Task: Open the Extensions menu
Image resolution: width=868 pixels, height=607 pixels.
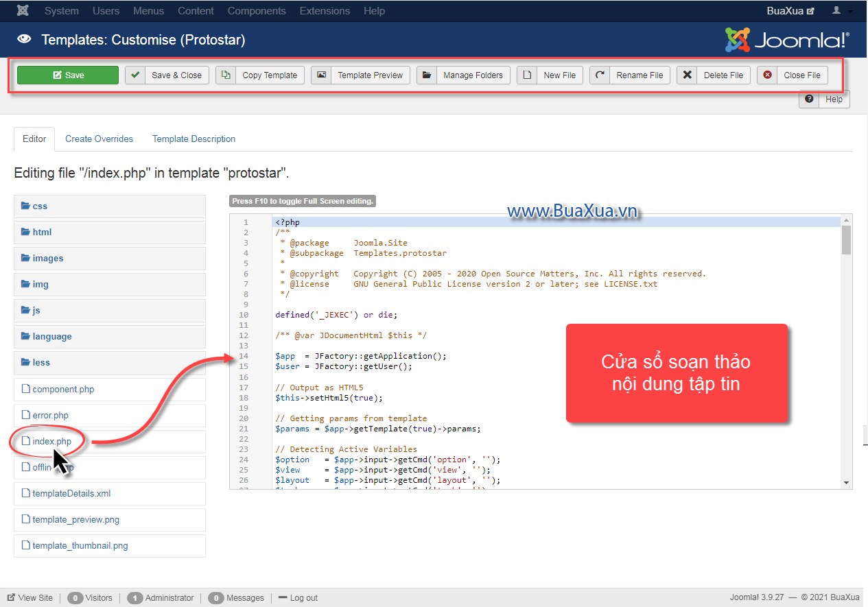Action: coord(325,11)
